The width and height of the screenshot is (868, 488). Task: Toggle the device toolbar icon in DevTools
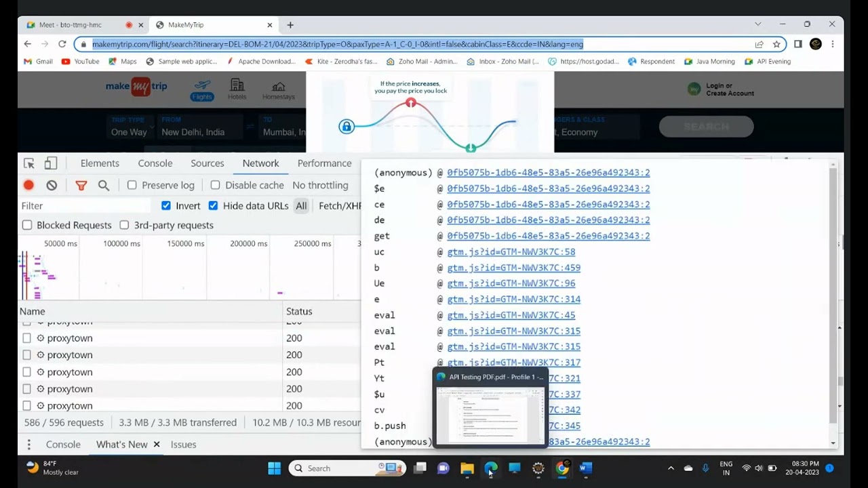click(51, 163)
